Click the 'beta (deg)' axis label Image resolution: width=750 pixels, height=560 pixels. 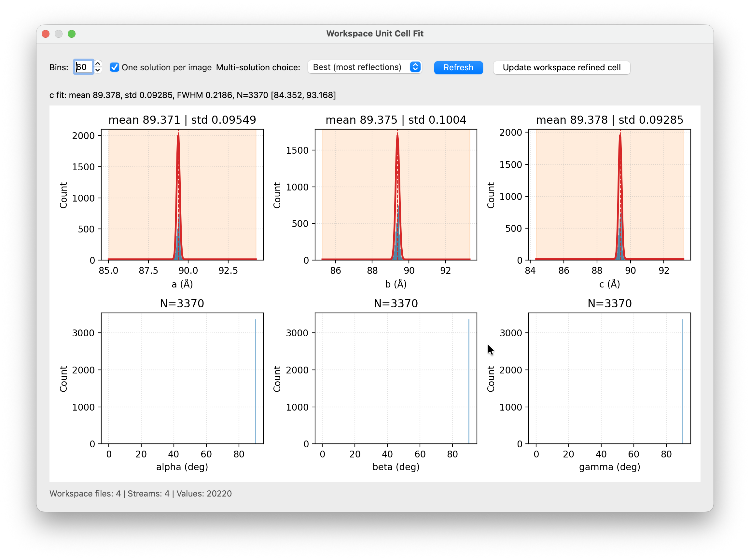coord(396,467)
